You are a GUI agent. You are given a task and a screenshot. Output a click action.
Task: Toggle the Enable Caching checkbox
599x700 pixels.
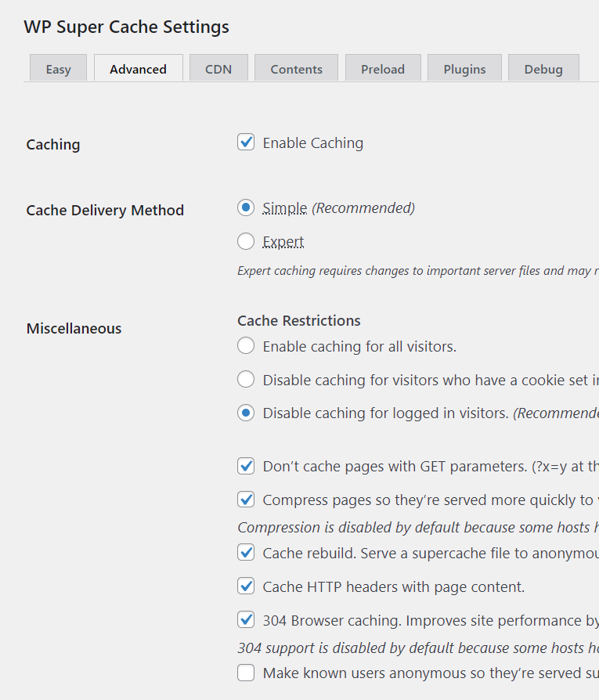coord(246,142)
